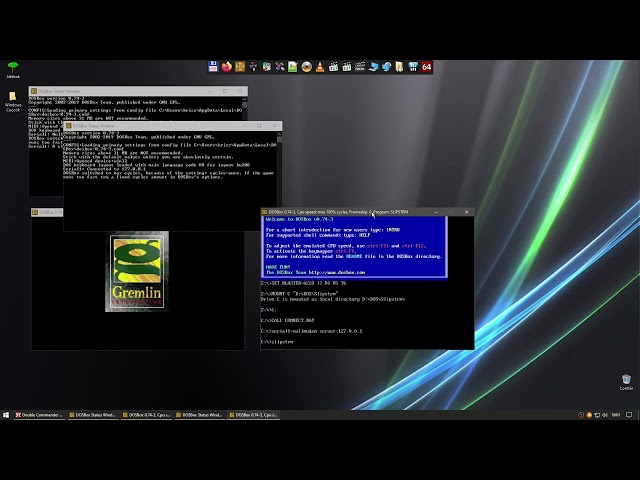Viewport: 640px width, 480px height.
Task: Open the notification center icon
Action: pyautogui.click(x=629, y=415)
